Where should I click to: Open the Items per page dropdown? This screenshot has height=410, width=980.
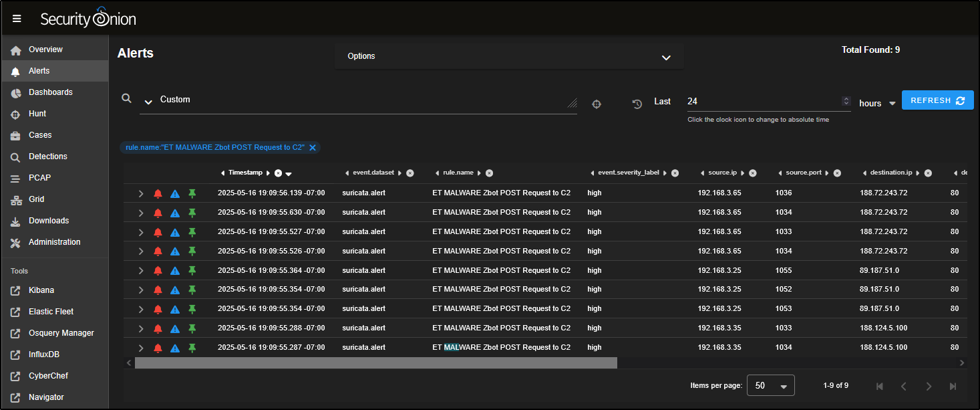point(770,386)
